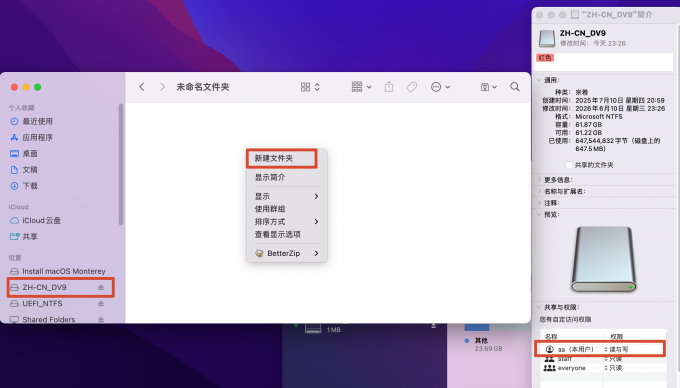Open the Finder toolbar extension icon menu

[x=488, y=87]
